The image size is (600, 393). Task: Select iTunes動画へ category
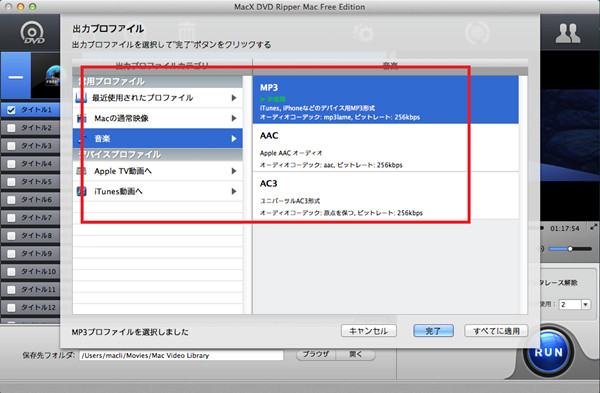pos(158,191)
